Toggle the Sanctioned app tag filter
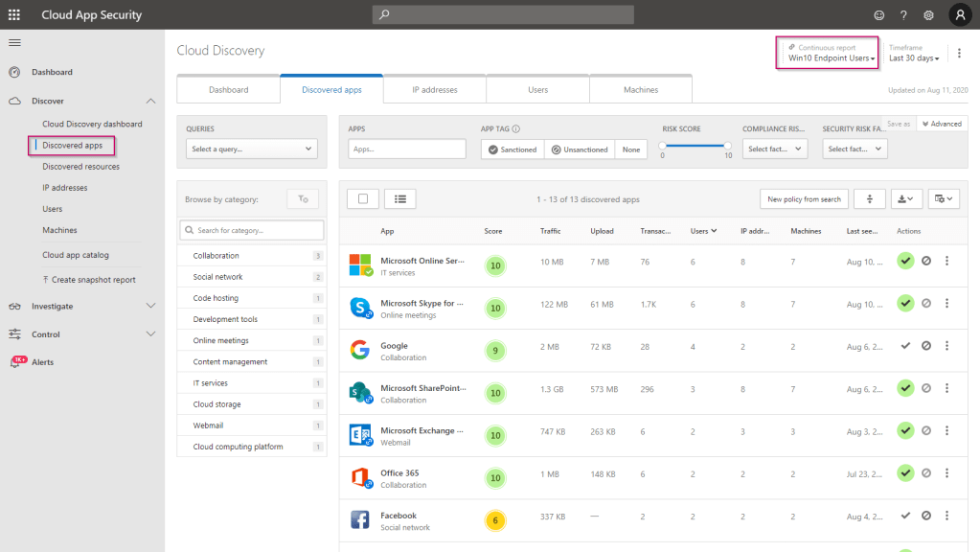The image size is (980, 552). (513, 149)
